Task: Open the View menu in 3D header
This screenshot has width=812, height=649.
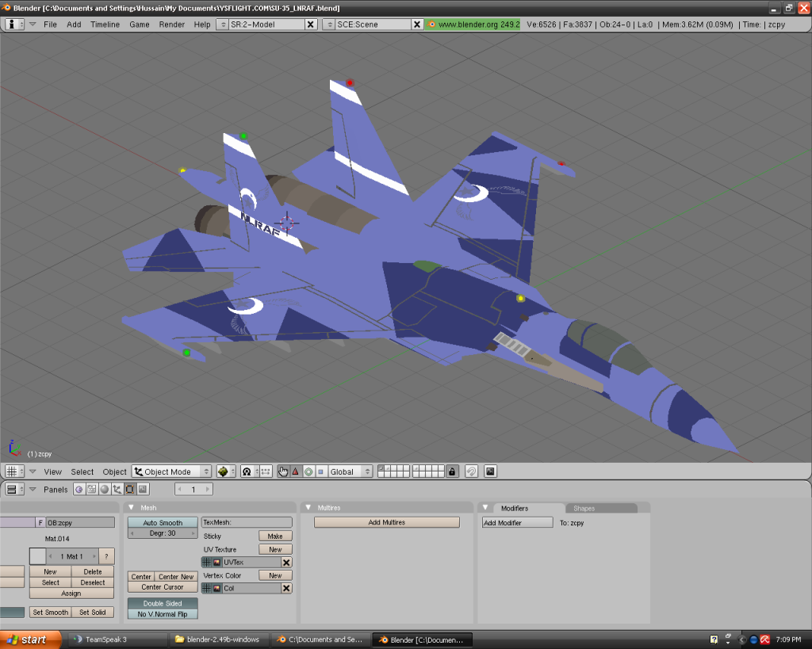Action: coord(53,471)
